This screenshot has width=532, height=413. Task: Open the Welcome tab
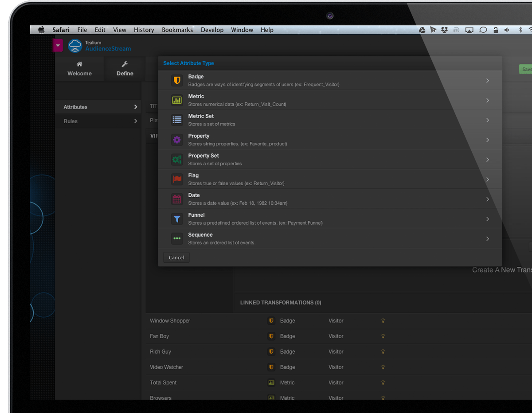(79, 69)
